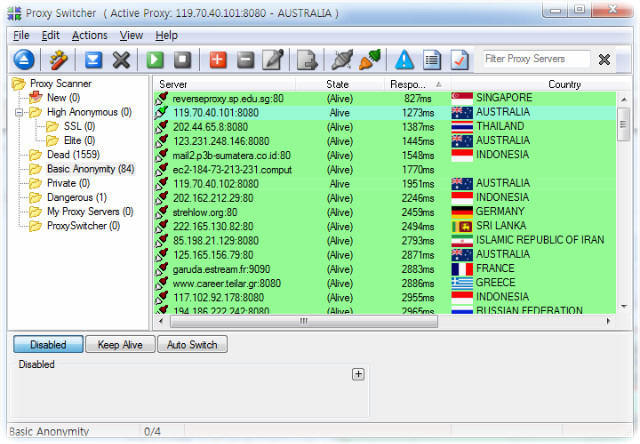The image size is (640, 444).
Task: Select the 85.198.21.129:8080 proxy row
Action: tap(385, 241)
